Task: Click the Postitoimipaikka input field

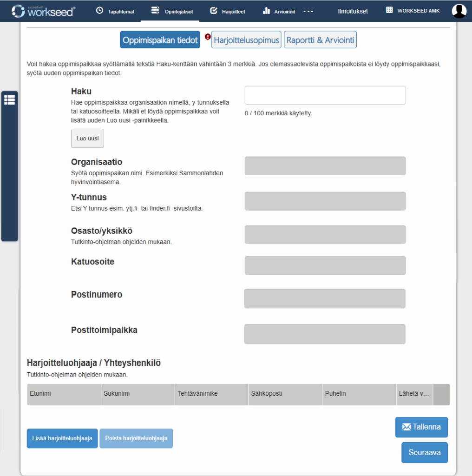Action: pyautogui.click(x=325, y=334)
